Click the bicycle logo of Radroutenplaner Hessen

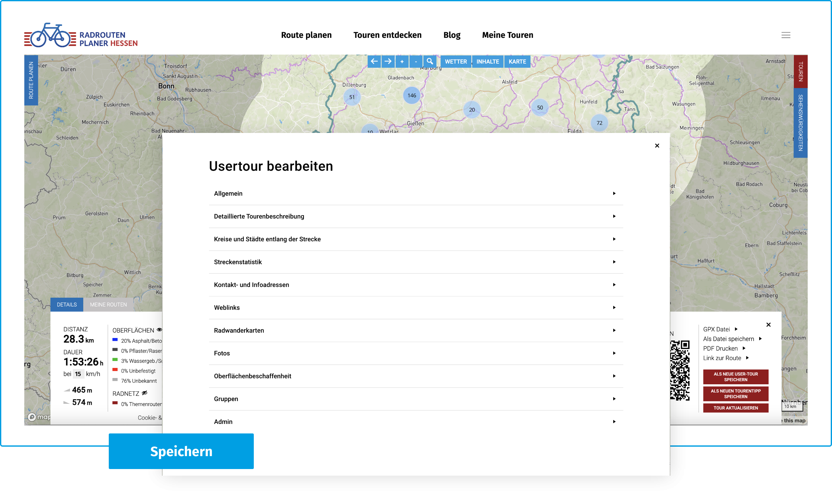(51, 35)
